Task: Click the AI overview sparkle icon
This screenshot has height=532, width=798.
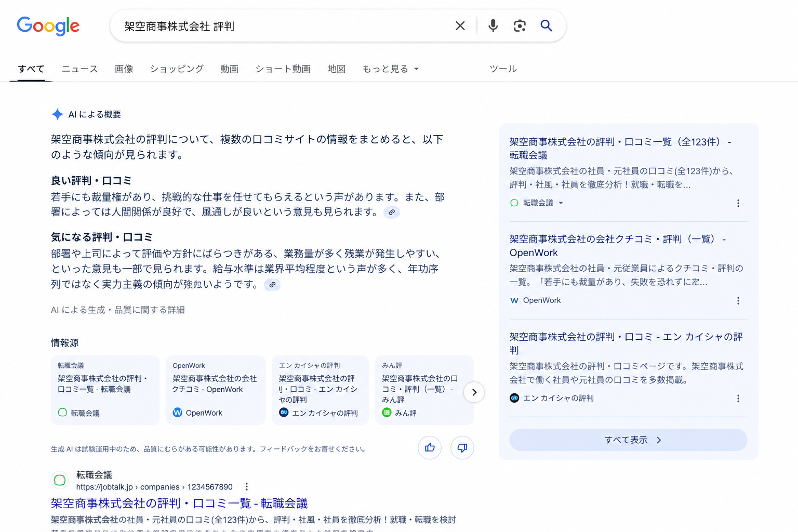Action: click(57, 114)
